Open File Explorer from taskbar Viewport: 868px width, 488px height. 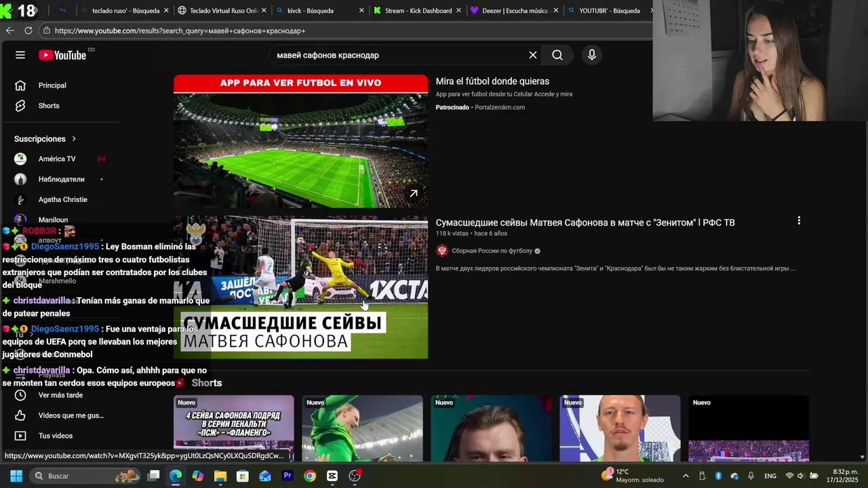tap(220, 476)
